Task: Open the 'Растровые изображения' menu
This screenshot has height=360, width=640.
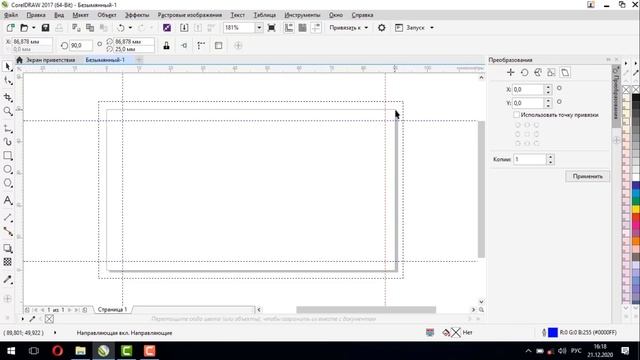Action: (x=190, y=15)
